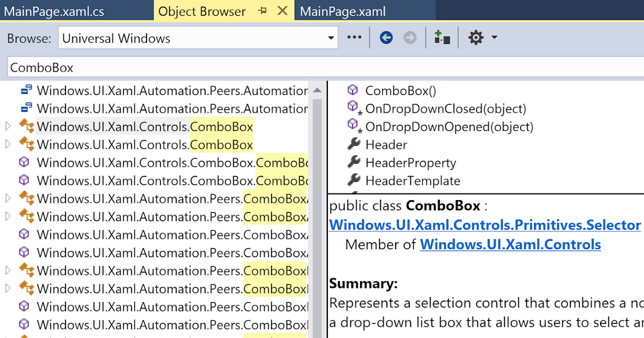This screenshot has height=338, width=644.
Task: Click the back navigation arrow
Action: coord(386,38)
